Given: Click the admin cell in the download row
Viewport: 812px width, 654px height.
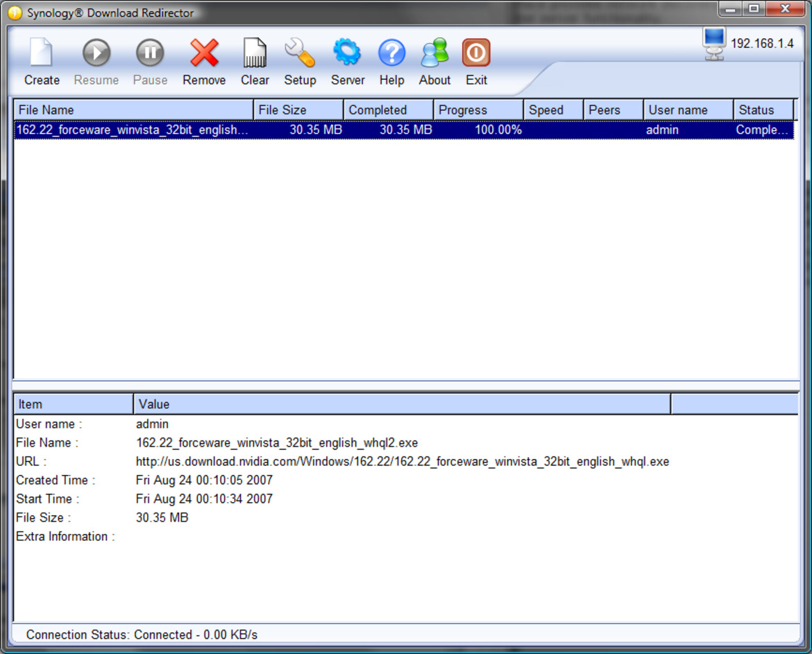Looking at the screenshot, I should 662,130.
